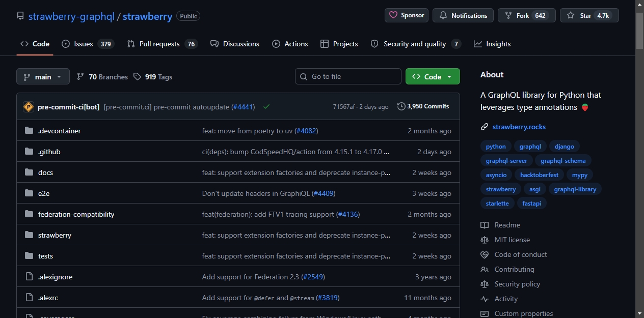Go to the Discussions tab
This screenshot has height=318, width=644.
[235, 44]
